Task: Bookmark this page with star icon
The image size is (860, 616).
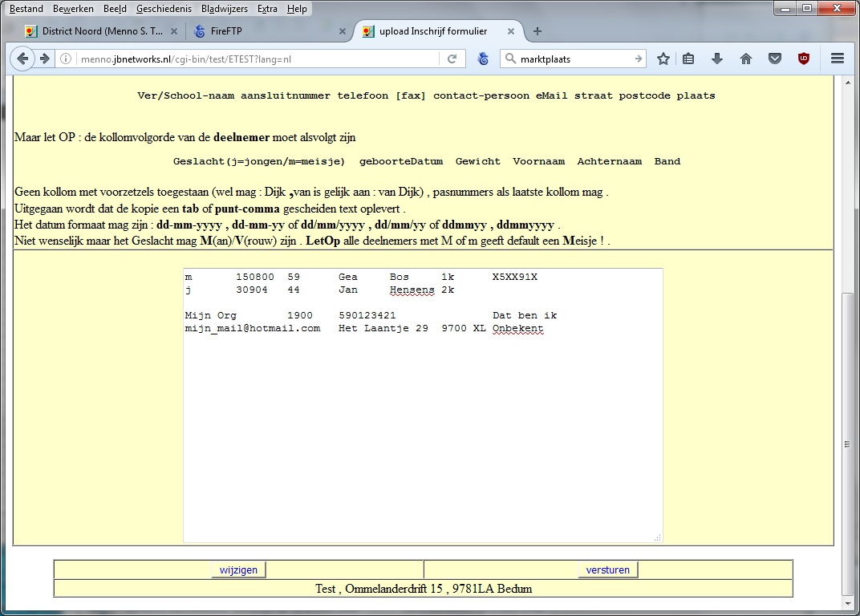Action: (663, 59)
